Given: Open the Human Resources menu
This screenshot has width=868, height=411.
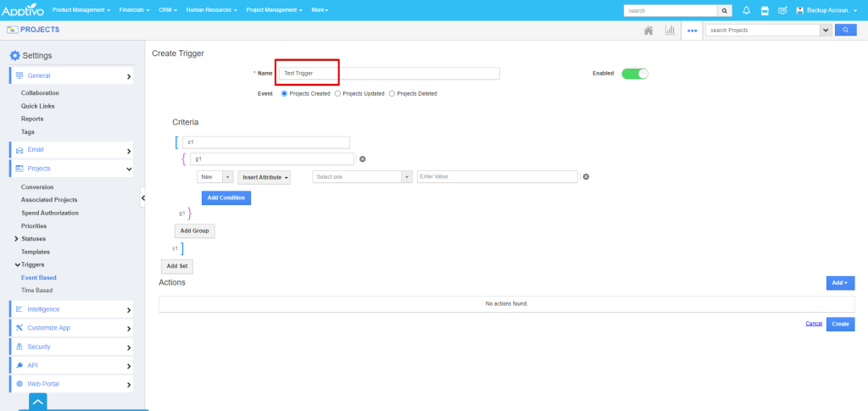Looking at the screenshot, I should pos(212,10).
